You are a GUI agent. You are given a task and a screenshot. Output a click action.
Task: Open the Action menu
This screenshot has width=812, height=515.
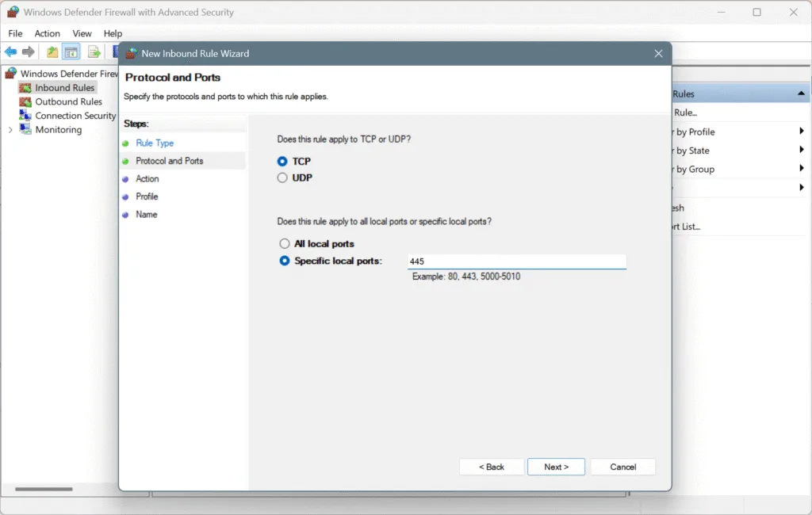pyautogui.click(x=47, y=33)
